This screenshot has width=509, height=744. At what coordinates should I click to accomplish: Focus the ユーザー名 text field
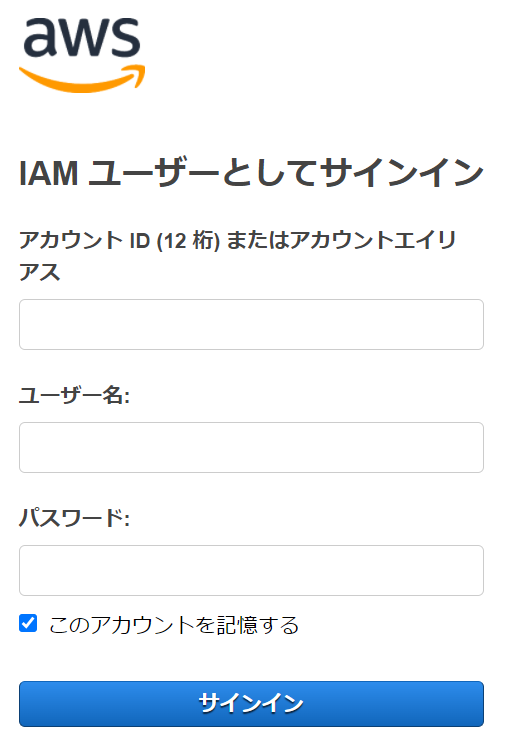click(251, 447)
